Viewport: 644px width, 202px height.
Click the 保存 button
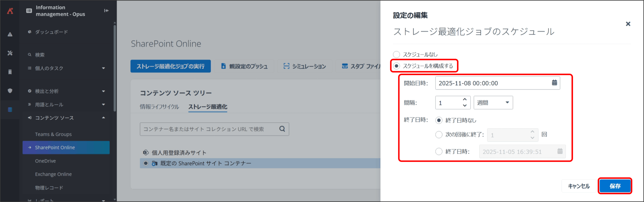(x=615, y=186)
